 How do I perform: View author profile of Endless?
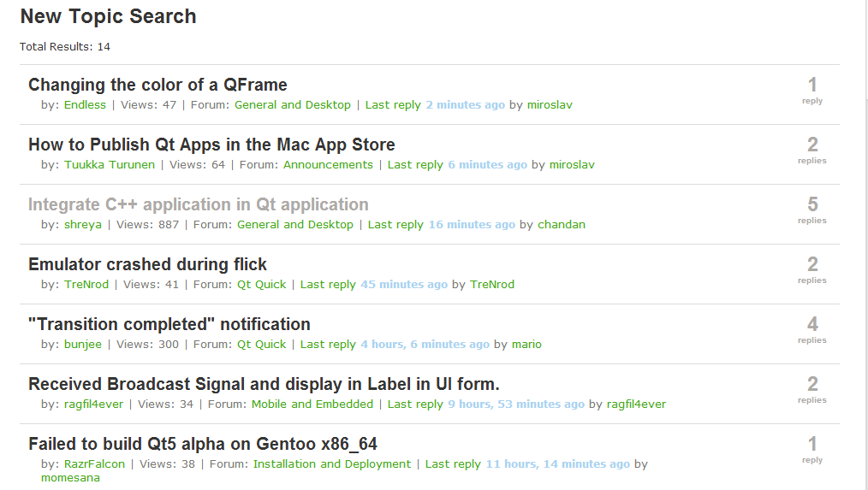85,104
